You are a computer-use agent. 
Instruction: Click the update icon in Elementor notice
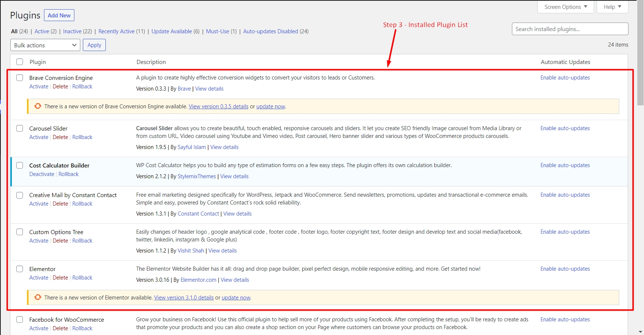coord(38,297)
